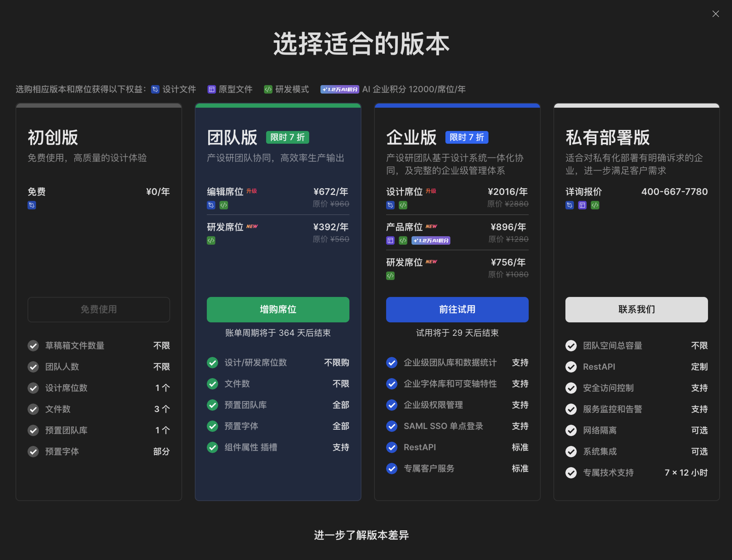The width and height of the screenshot is (732, 560).
Task: Click the ¥2016/年 price
Action: (x=508, y=192)
